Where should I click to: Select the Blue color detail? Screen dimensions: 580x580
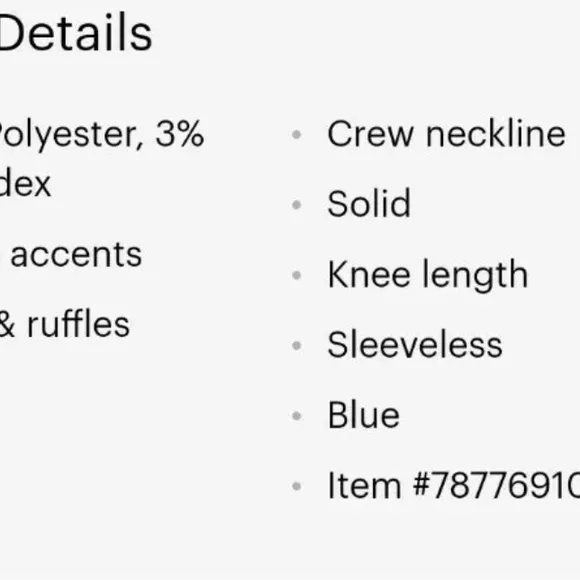[x=364, y=415]
